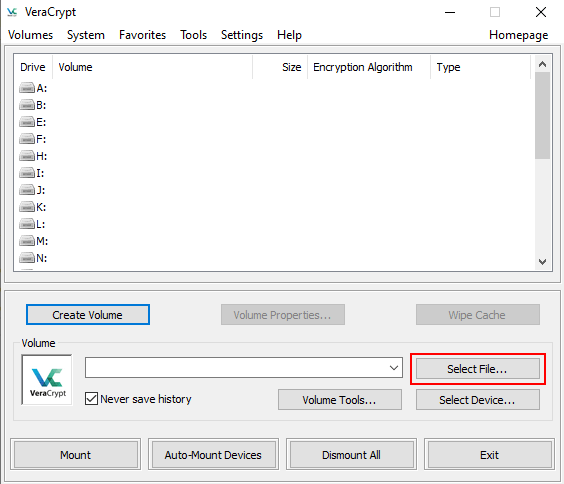Open the Settings menu
Image resolution: width=564 pixels, height=484 pixels.
[242, 35]
